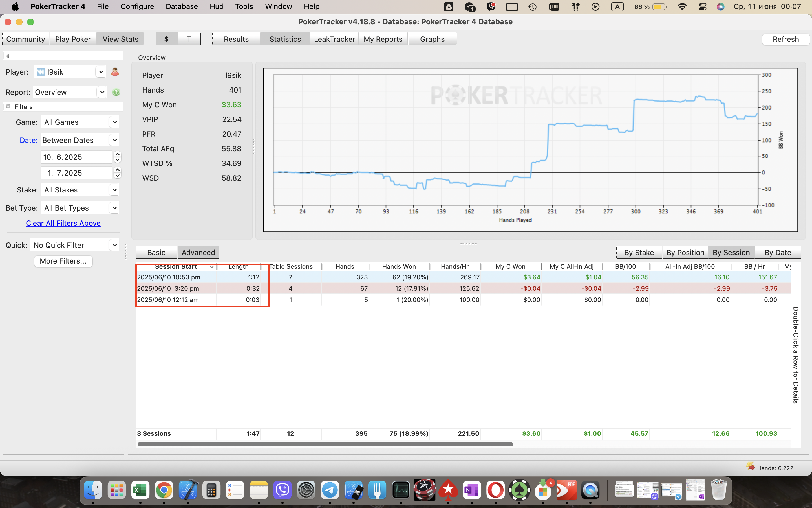Group results By Stake
Viewport: 812px width, 508px height.
639,252
